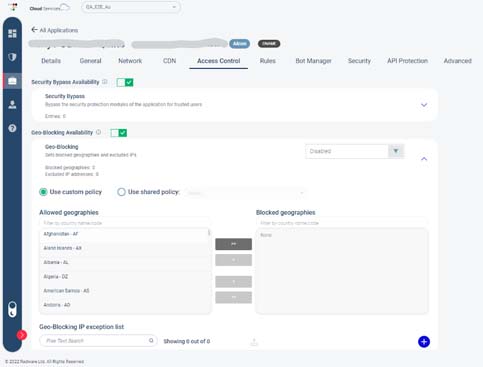Click move-selected-left single arrow button
Screen dimensions: 483x367
click(233, 282)
